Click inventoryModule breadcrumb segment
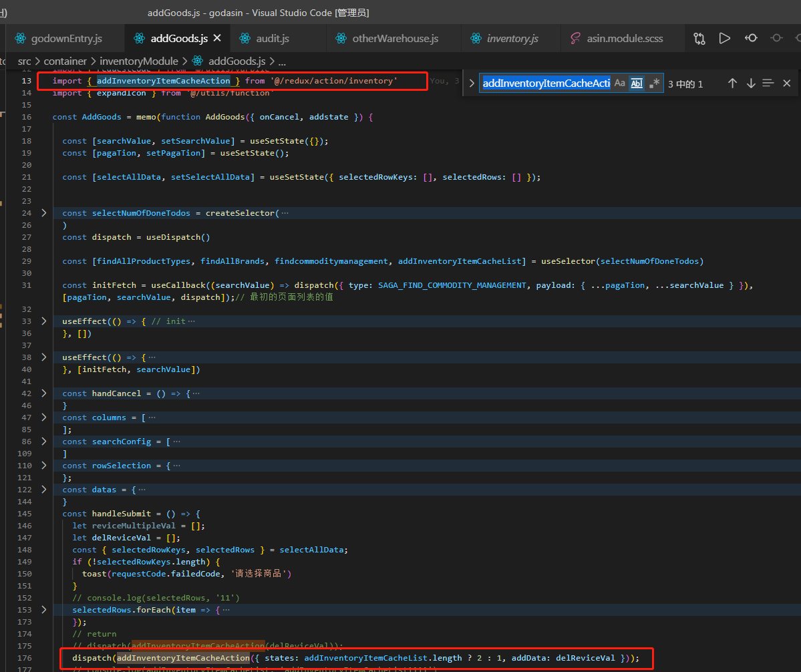The height and width of the screenshot is (672, 801). pos(139,61)
